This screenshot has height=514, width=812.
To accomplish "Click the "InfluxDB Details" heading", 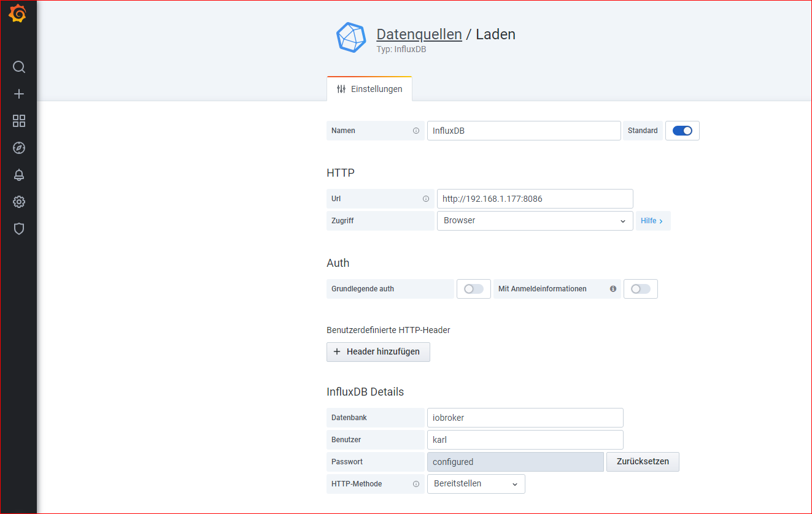I will pyautogui.click(x=365, y=392).
